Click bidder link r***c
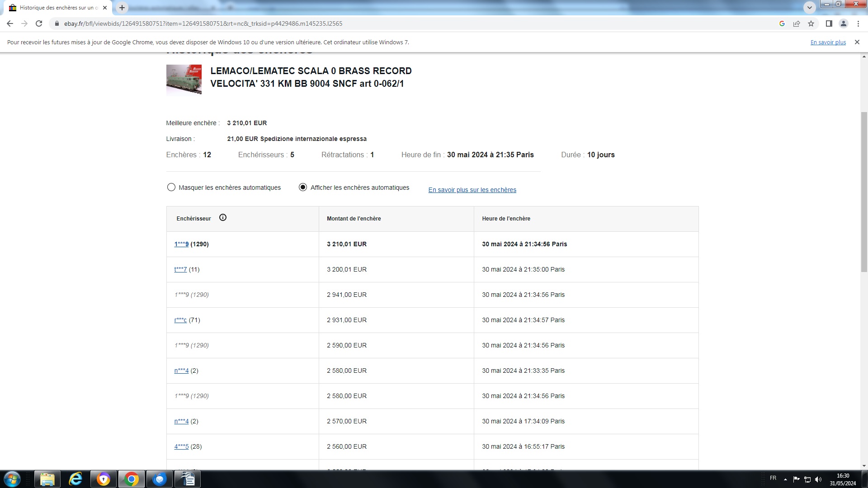 tap(180, 320)
